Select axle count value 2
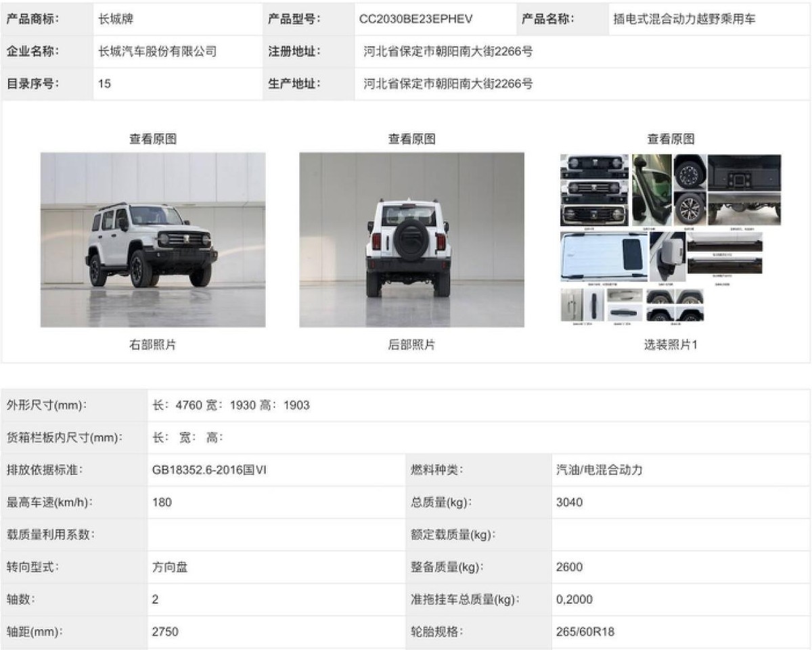Viewport: 812px width, 650px height. [x=156, y=600]
